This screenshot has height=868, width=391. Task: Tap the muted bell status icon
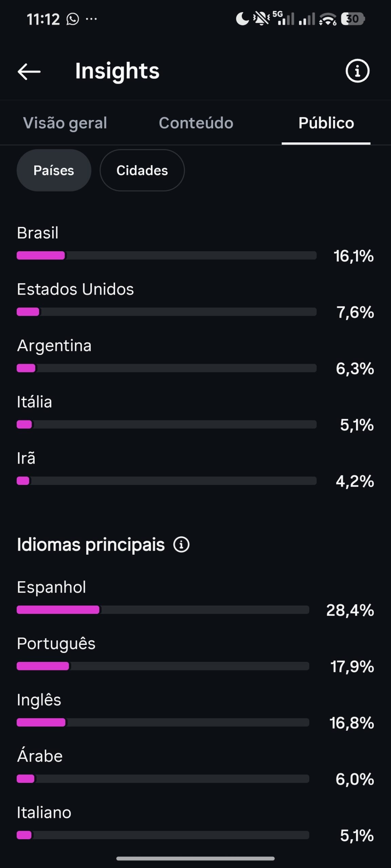pyautogui.click(x=261, y=19)
